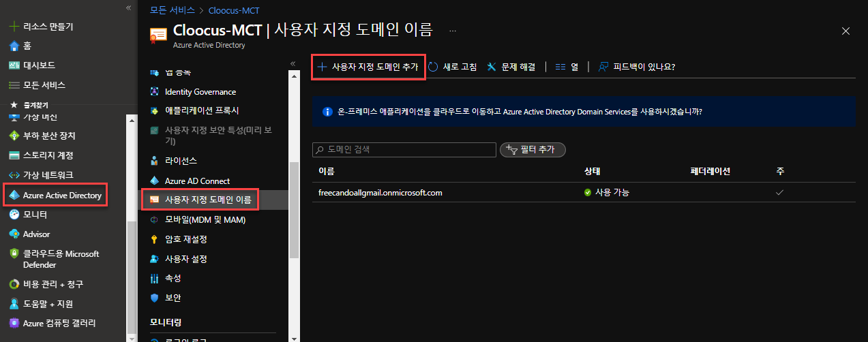Image resolution: width=868 pixels, height=342 pixels.
Task: Click the Identity Governance icon
Action: click(154, 91)
